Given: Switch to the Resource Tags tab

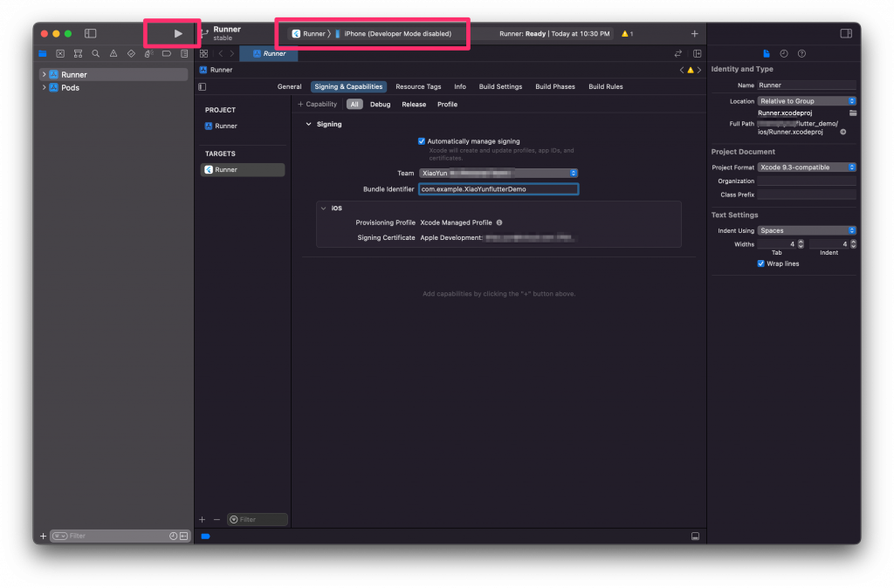Looking at the screenshot, I should (x=418, y=86).
